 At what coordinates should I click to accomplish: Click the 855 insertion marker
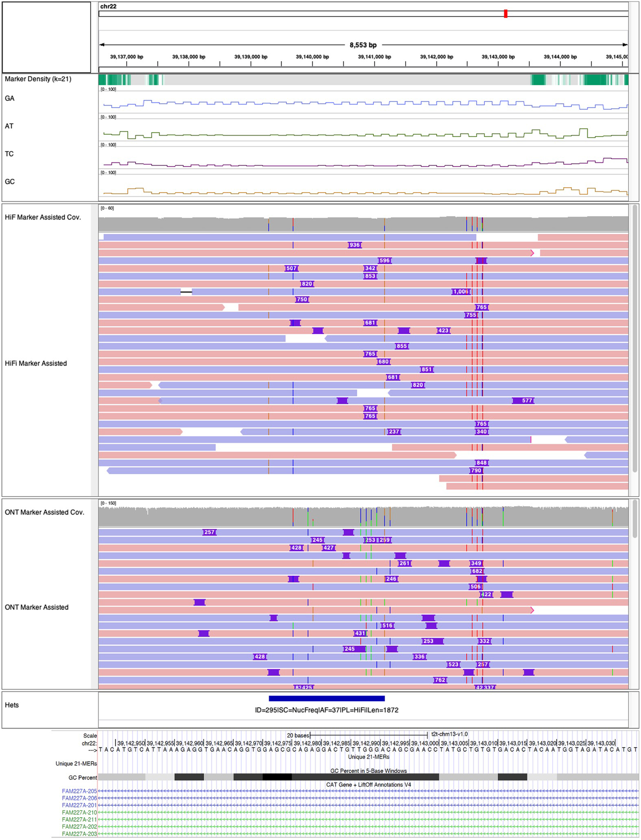coord(402,346)
